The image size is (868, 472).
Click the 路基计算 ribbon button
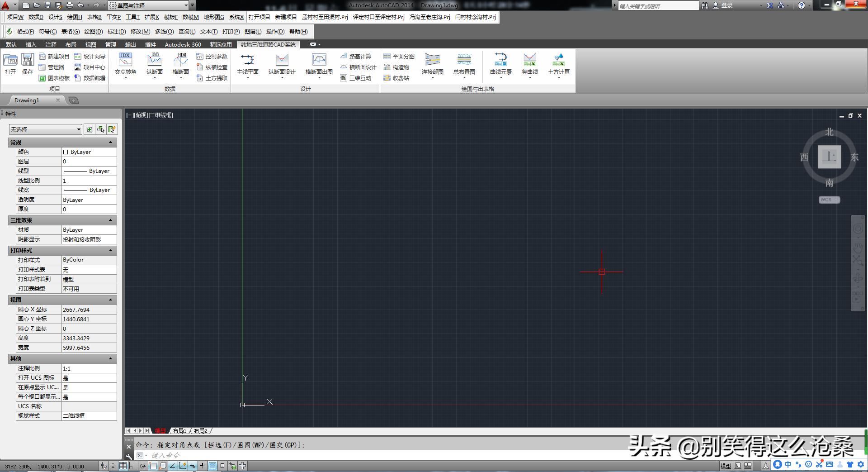tap(356, 56)
